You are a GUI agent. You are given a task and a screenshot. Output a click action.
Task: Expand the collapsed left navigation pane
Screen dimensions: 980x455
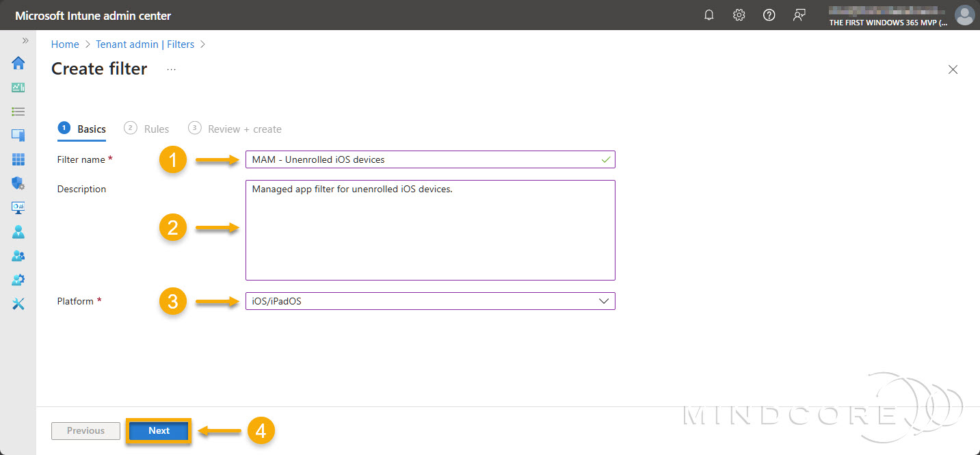(x=25, y=40)
